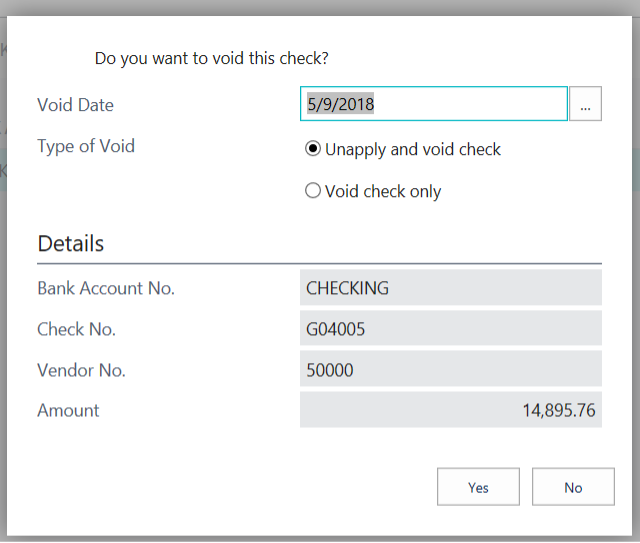Click the Check No. field showing G04005
640x543 pixels.
tap(451, 329)
